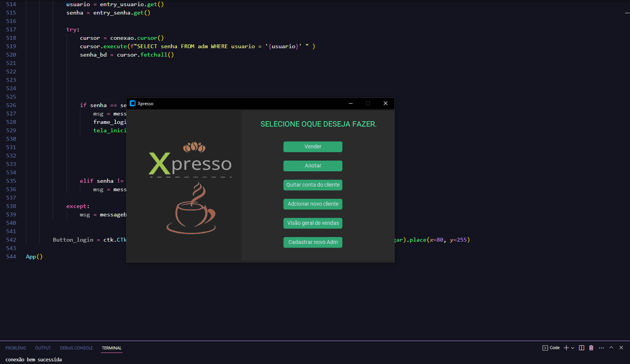This screenshot has height=364, width=630.
Task: Kill the active terminal with the trash icon
Action: (x=591, y=348)
